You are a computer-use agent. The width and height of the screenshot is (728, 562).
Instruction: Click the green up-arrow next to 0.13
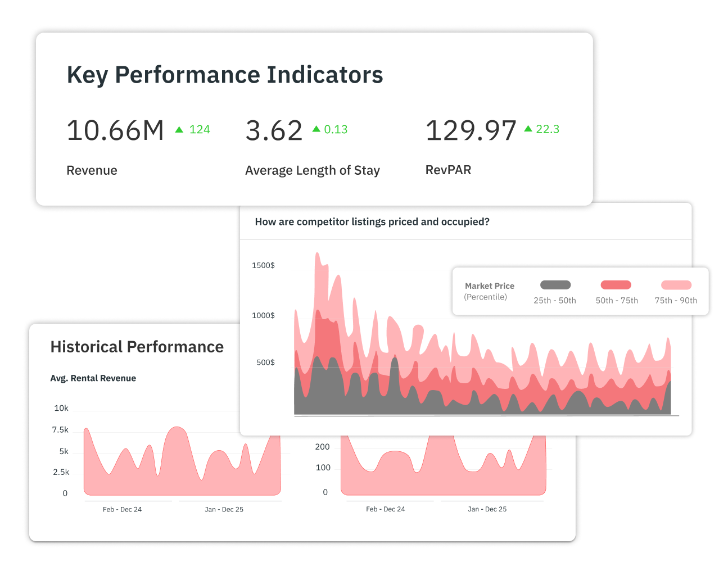(316, 129)
